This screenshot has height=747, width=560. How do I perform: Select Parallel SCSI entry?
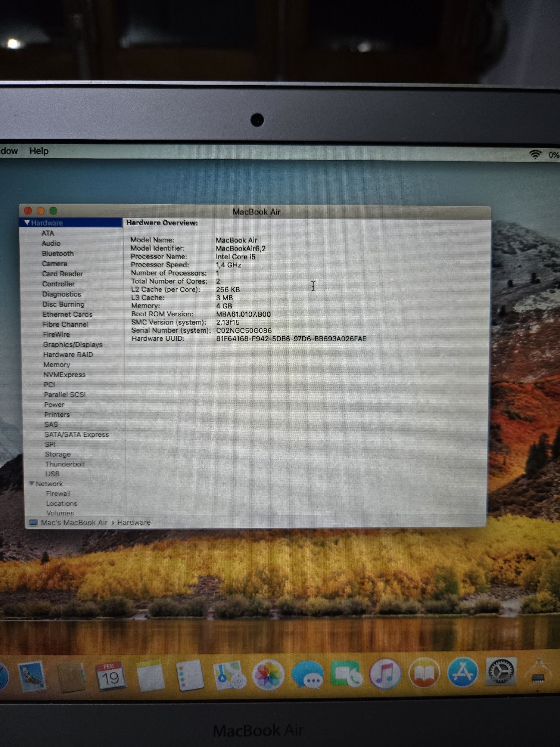pyautogui.click(x=65, y=394)
